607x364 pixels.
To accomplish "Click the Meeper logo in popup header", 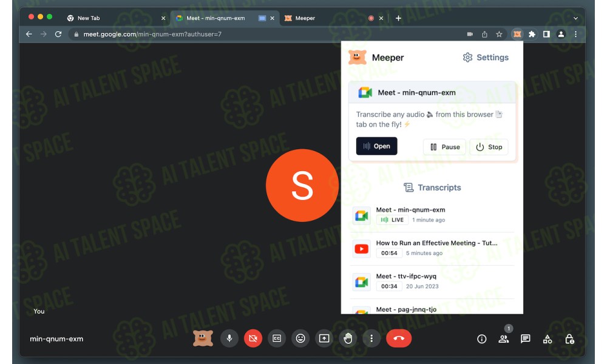I will click(x=357, y=57).
